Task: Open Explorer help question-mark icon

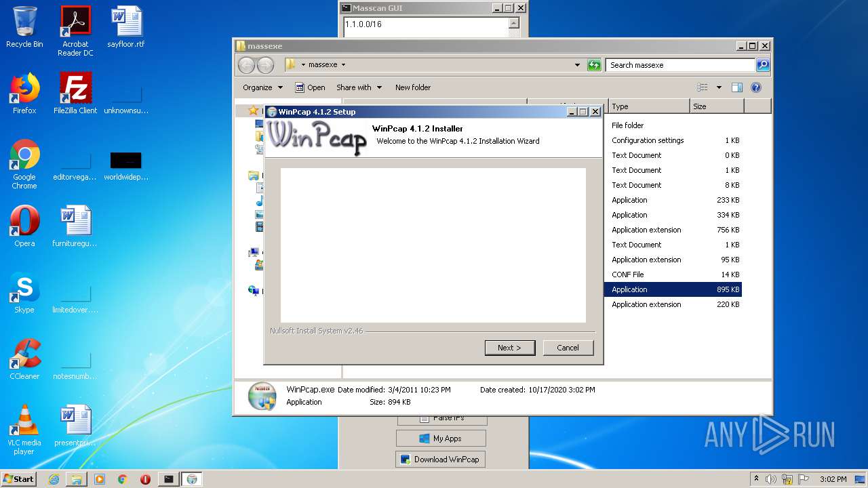Action: click(x=756, y=87)
